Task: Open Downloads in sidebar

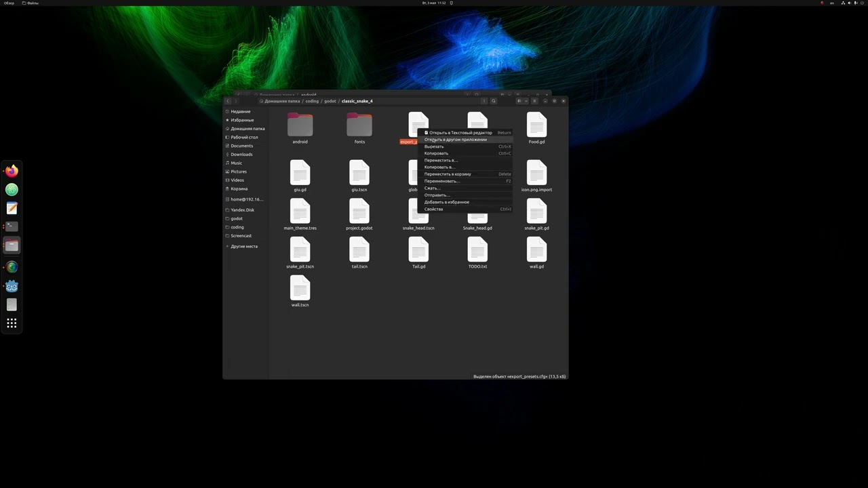Action: (245, 155)
